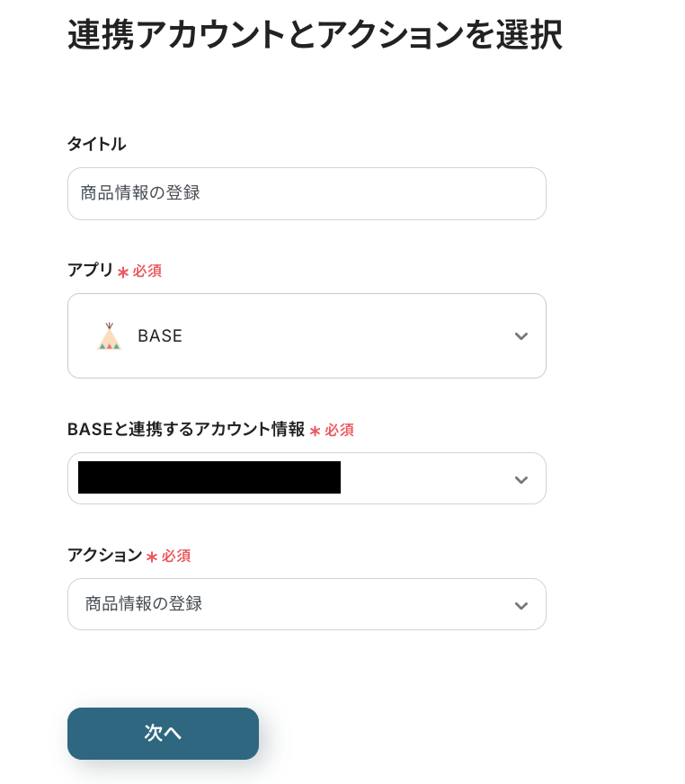Expand the アクション dropdown arrow
Viewport: 685px width, 784px height.
(520, 605)
